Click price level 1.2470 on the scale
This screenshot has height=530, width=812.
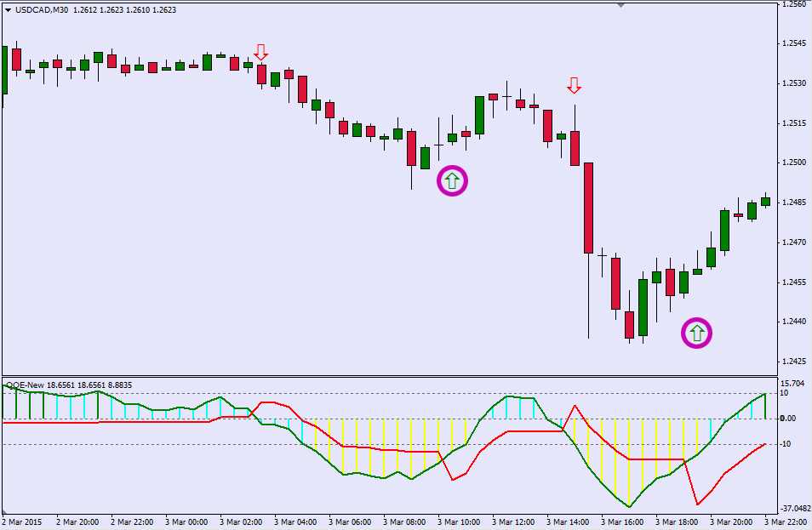794,242
